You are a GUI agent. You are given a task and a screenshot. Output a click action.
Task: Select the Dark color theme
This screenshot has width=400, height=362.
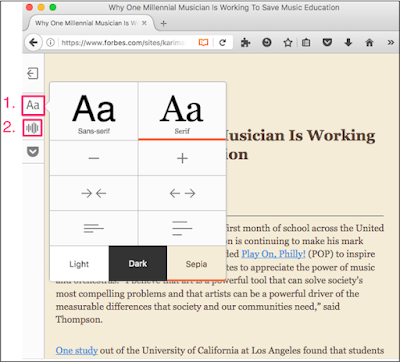click(x=138, y=264)
